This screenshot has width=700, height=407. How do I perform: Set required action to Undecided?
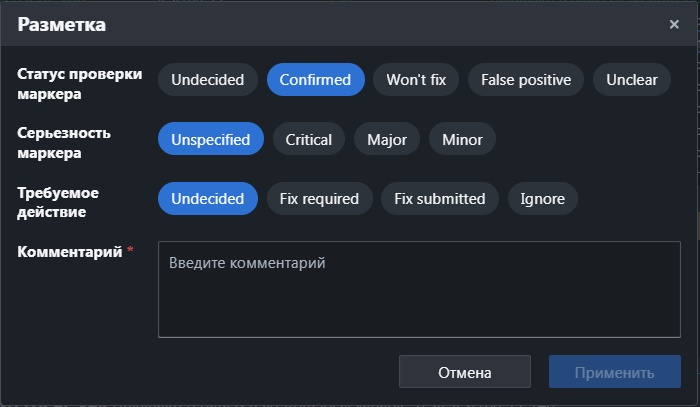point(207,198)
